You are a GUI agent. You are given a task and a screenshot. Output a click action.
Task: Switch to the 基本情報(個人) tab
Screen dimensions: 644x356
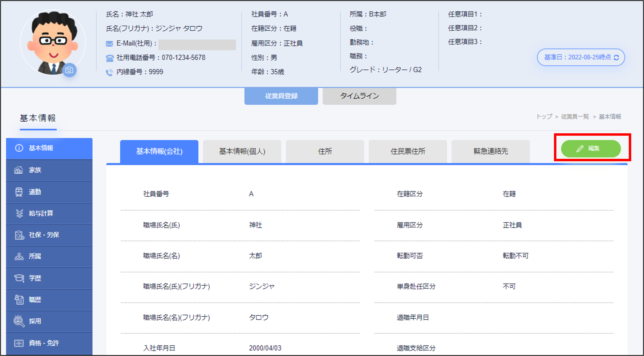pyautogui.click(x=242, y=152)
